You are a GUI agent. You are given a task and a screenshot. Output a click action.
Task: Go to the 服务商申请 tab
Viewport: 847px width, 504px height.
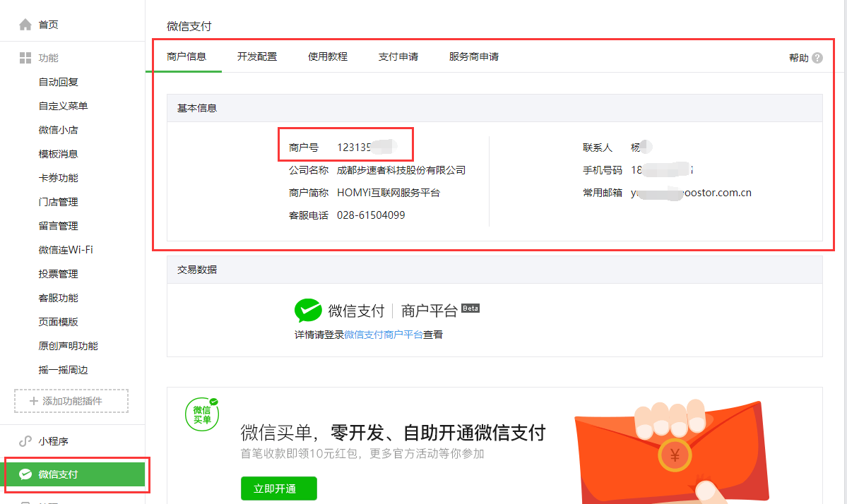pos(474,56)
